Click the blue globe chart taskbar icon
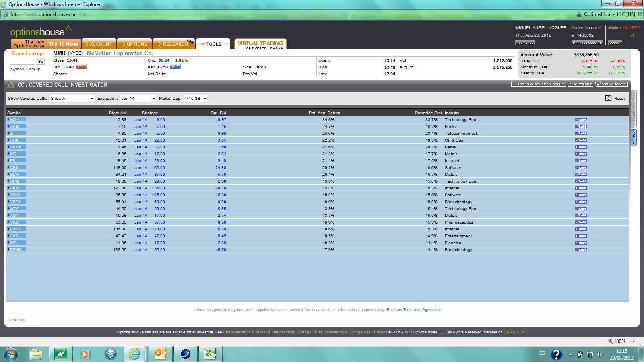 (185, 354)
